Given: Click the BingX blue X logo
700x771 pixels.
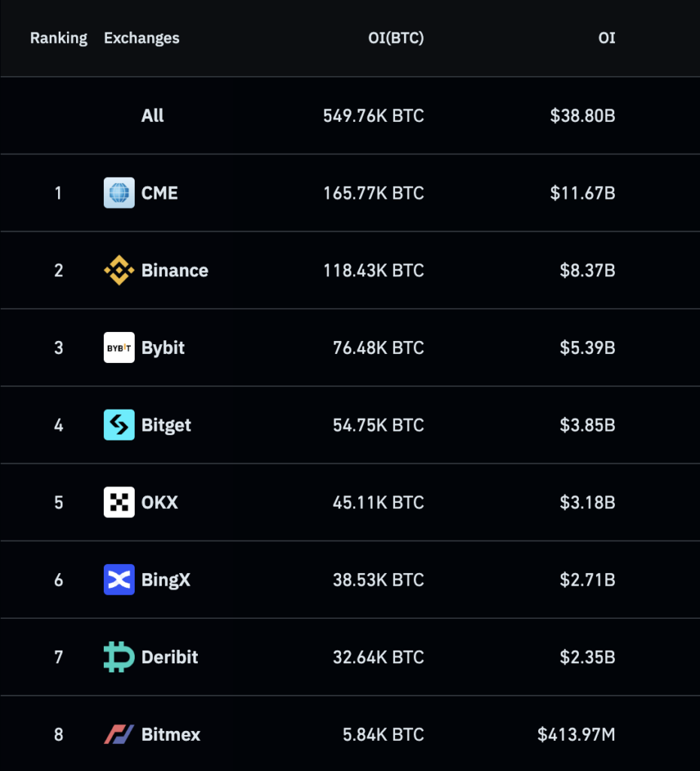Looking at the screenshot, I should point(119,580).
